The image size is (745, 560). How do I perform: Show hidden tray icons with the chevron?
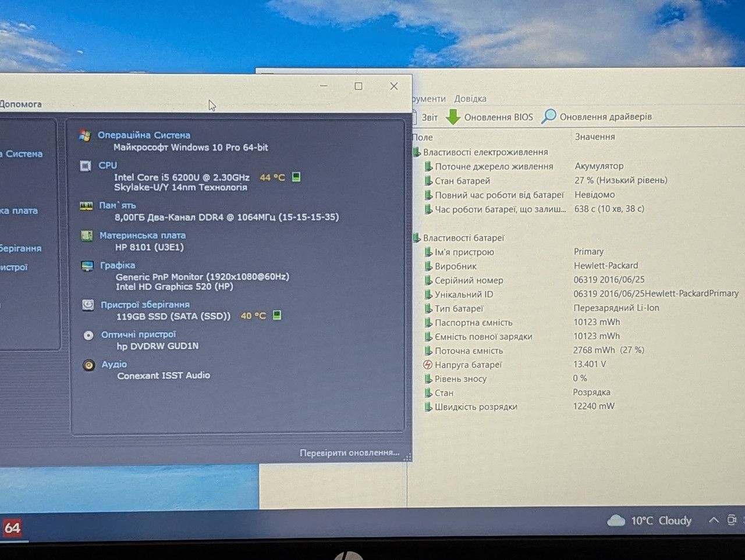tap(714, 520)
